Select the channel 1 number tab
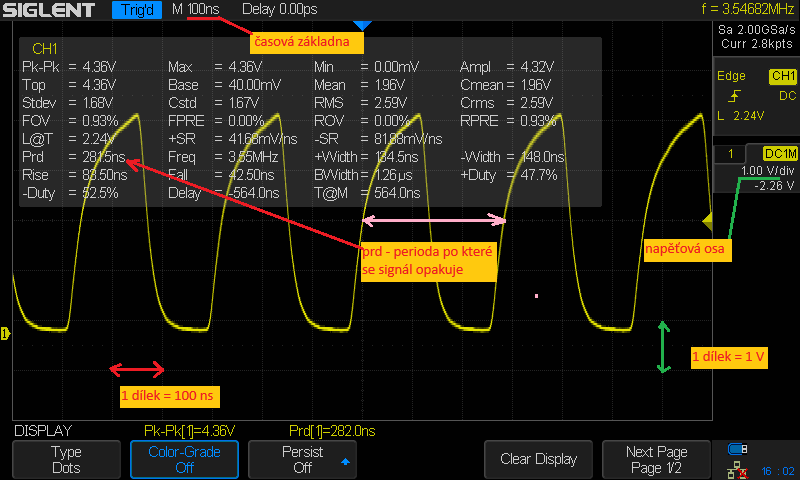 [731, 153]
